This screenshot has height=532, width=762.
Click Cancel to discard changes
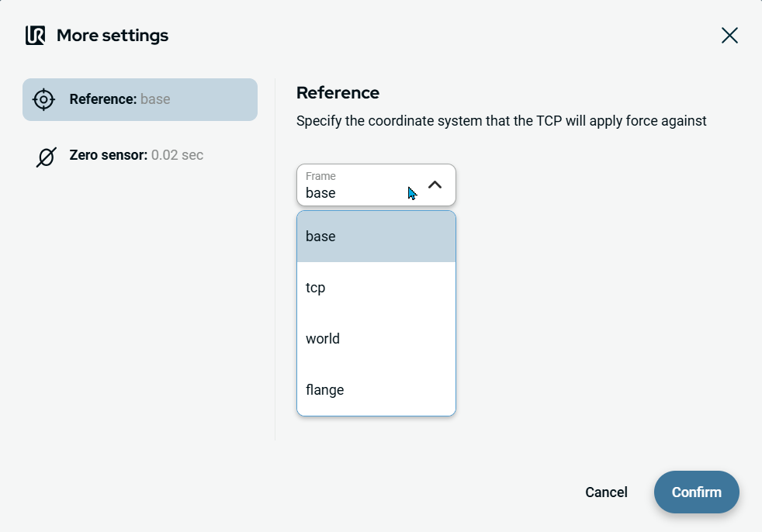point(606,492)
